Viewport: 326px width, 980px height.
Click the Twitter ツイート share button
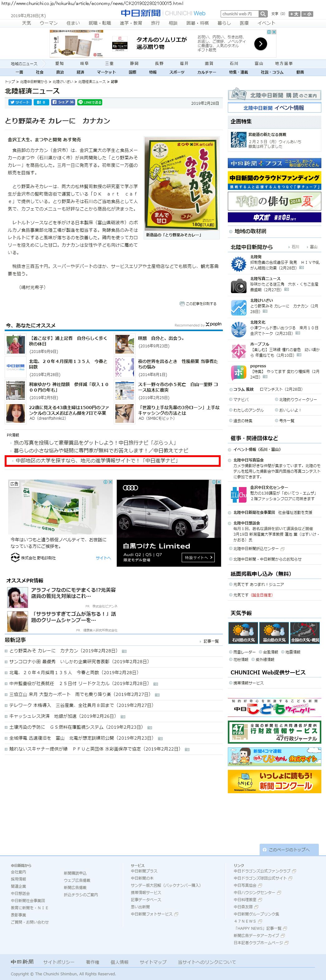[x=19, y=102]
